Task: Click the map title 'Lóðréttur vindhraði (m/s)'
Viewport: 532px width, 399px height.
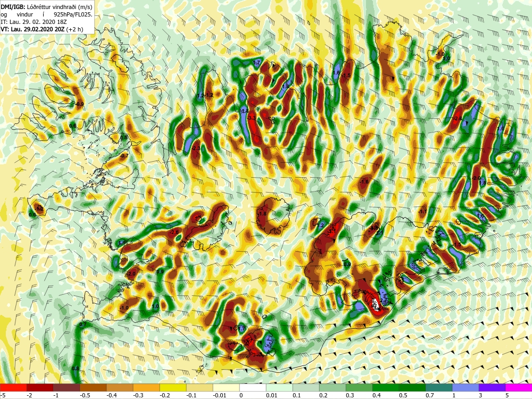Action: (x=59, y=7)
